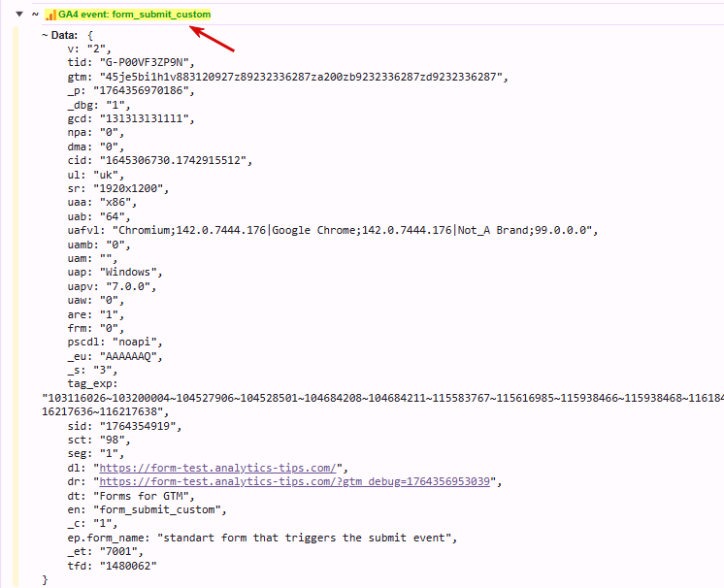This screenshot has height=588, width=724.
Task: Select the sr value 1920x1200
Action: (128, 188)
